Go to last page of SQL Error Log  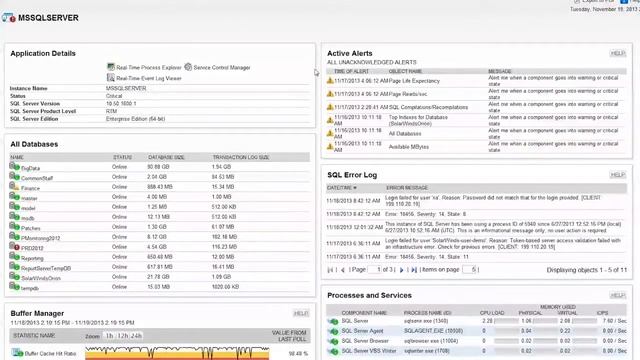tap(414, 270)
